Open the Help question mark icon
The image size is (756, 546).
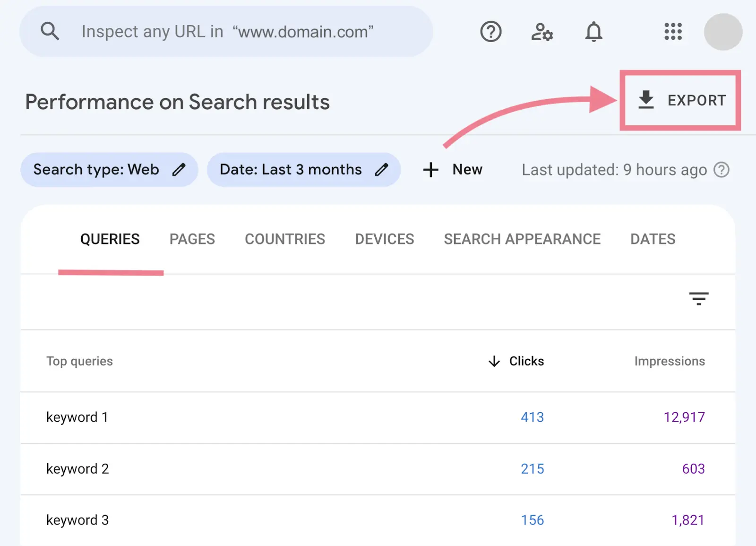coord(490,32)
